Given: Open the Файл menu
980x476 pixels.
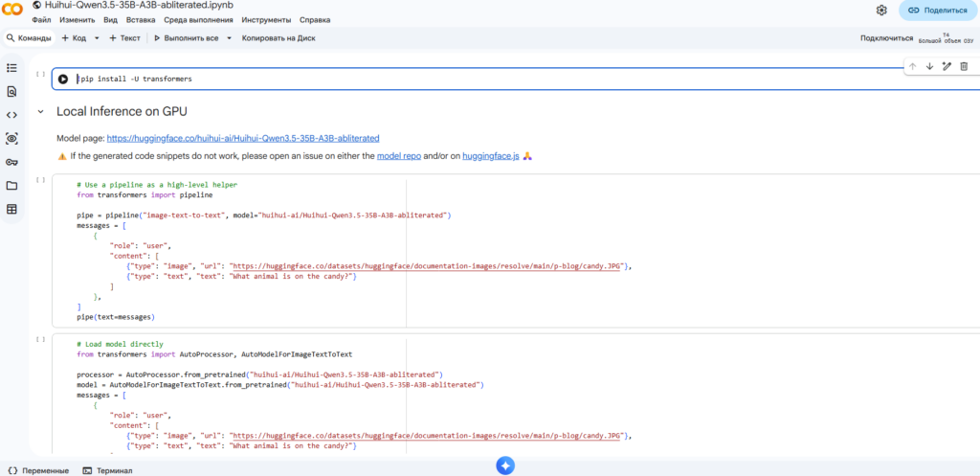Looking at the screenshot, I should pyautogui.click(x=41, y=20).
